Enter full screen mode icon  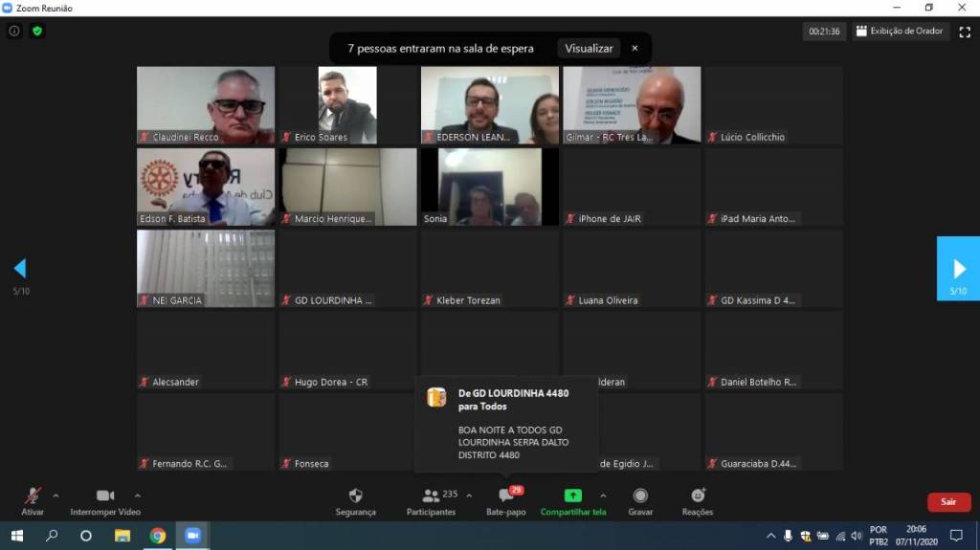point(965,32)
